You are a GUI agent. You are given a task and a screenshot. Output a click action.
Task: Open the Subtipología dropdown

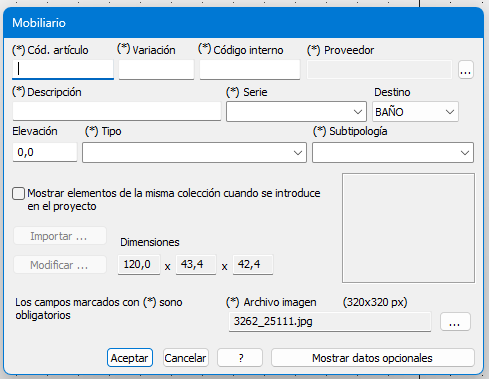pyautogui.click(x=393, y=153)
